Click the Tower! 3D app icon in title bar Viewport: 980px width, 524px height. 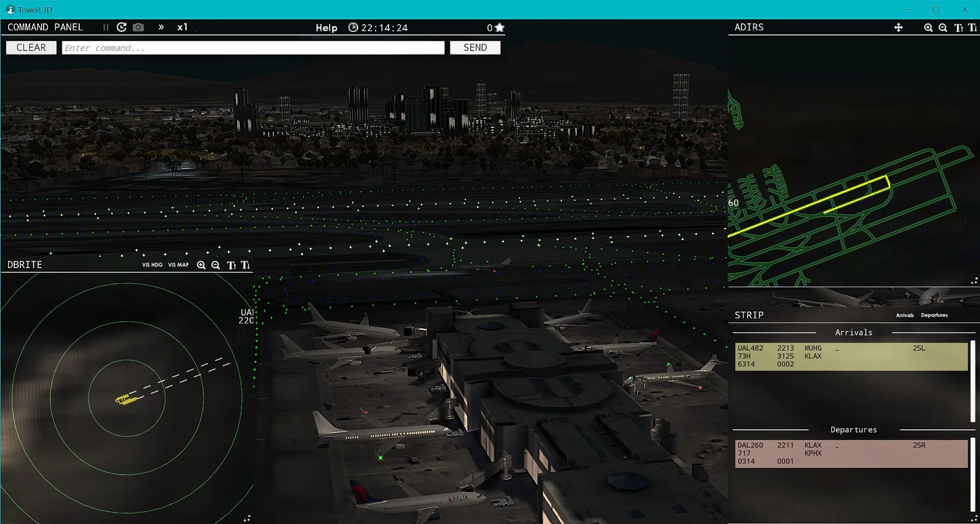(x=10, y=10)
